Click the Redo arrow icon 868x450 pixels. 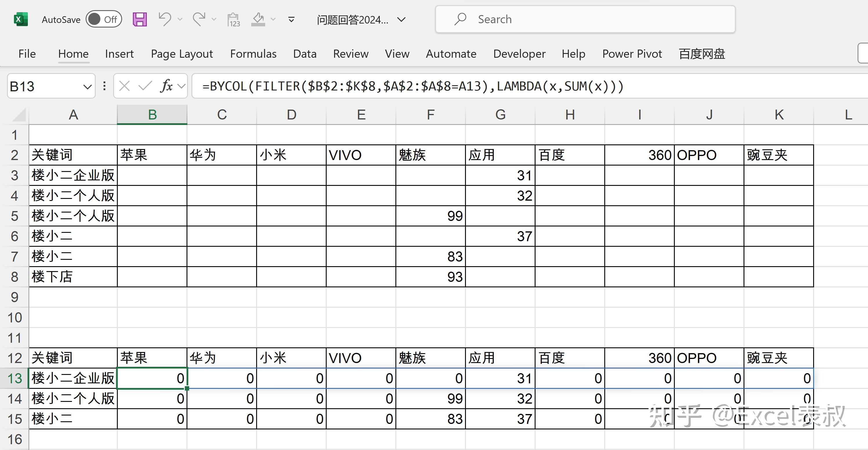pos(199,19)
